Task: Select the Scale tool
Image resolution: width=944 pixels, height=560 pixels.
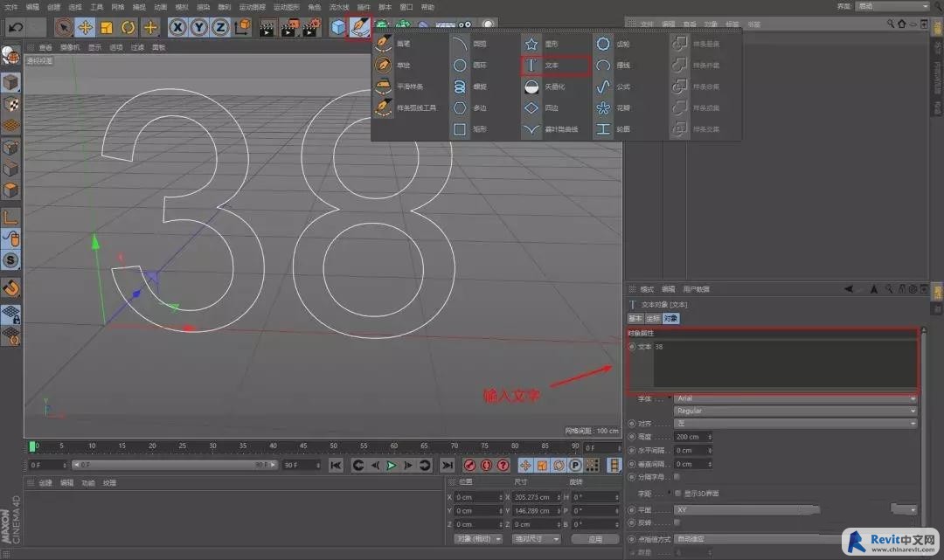Action: point(107,27)
